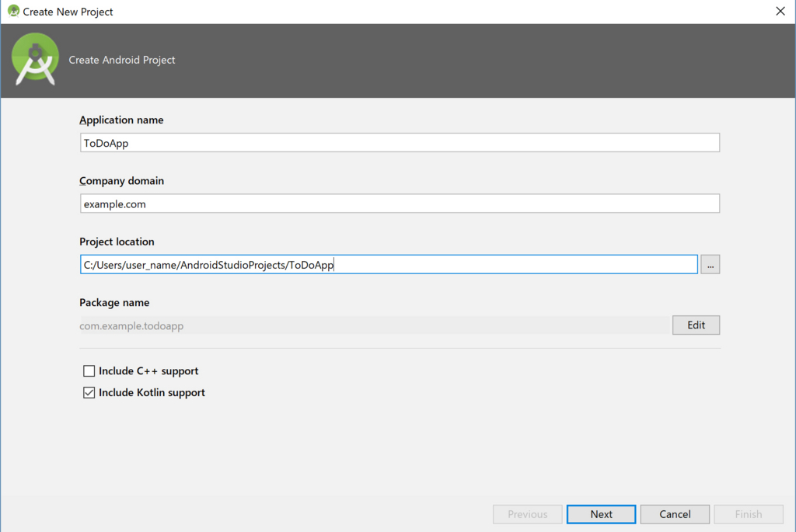Browse for project location with ellipsis button
Screen dimensions: 796x532
click(710, 265)
